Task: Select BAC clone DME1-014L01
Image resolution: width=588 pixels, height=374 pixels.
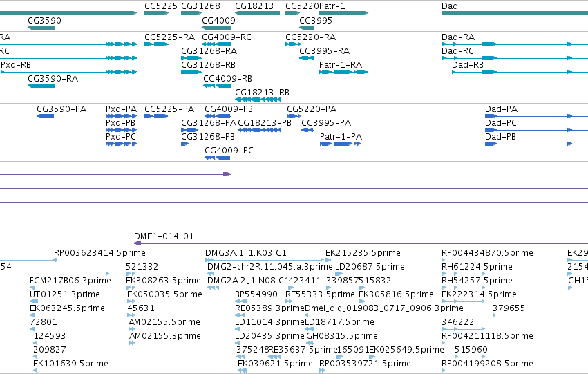Action: point(164,236)
